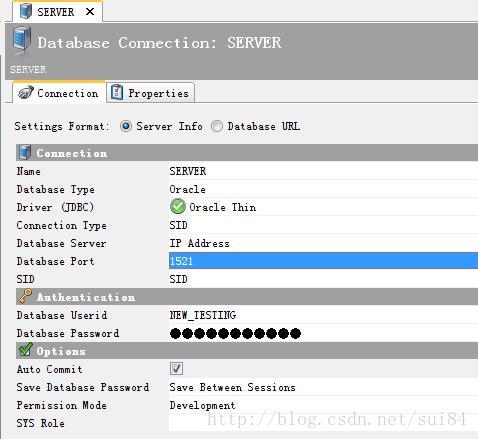
Task: Edit the SID value field
Action: [x=323, y=279]
